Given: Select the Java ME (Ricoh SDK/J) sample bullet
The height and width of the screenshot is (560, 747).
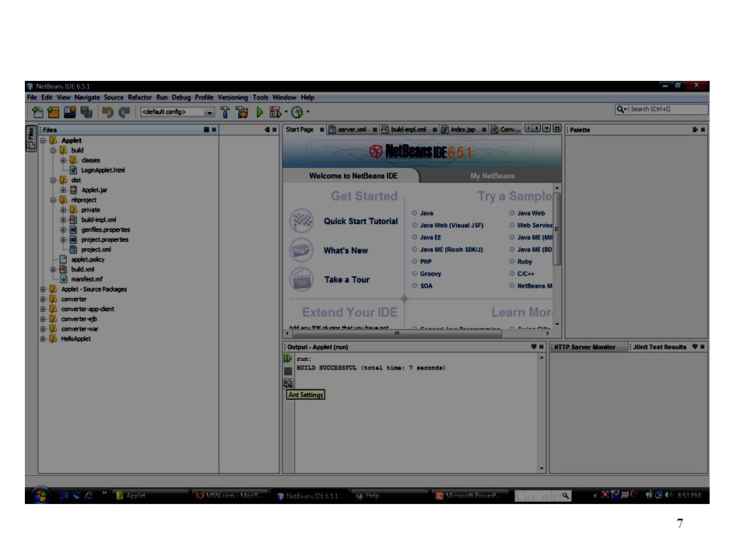Looking at the screenshot, I should tap(415, 250).
